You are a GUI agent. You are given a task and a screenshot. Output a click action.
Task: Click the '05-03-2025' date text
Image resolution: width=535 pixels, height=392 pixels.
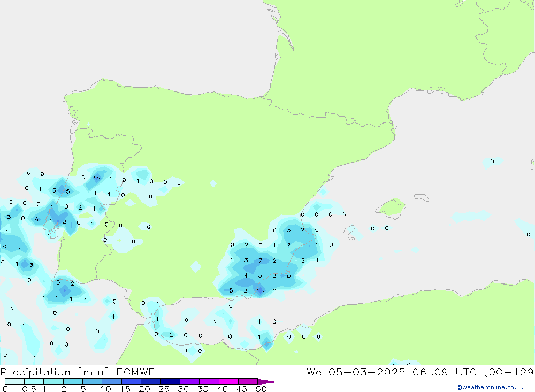367,372
